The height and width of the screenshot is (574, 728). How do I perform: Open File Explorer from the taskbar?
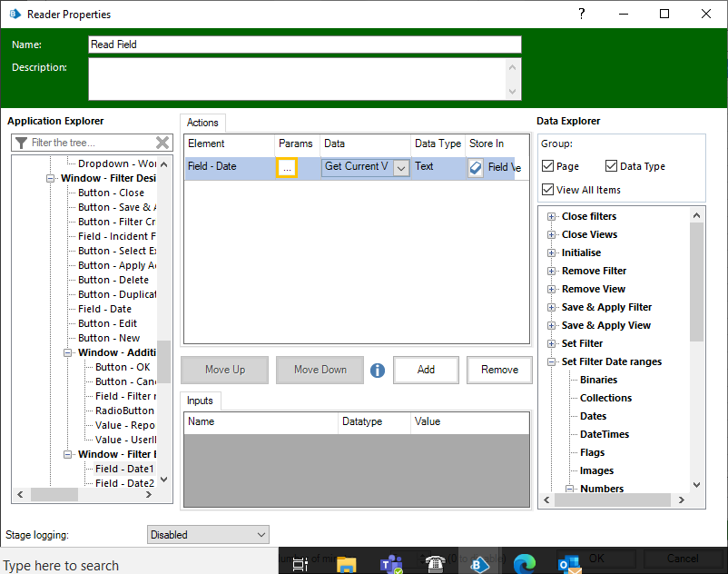tap(347, 564)
